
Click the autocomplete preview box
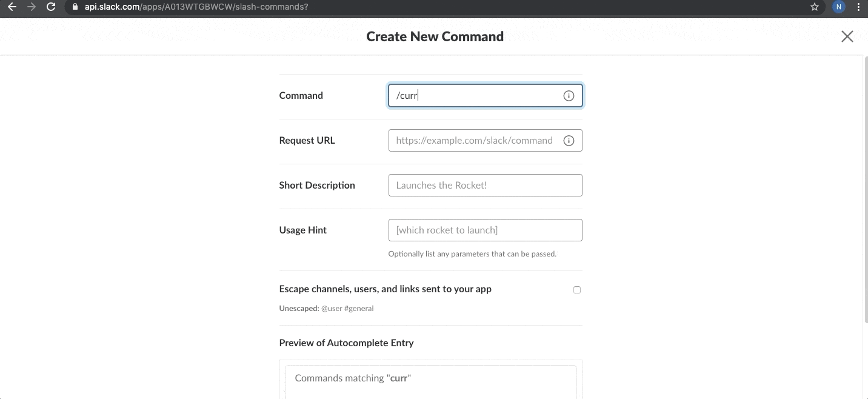pyautogui.click(x=430, y=381)
